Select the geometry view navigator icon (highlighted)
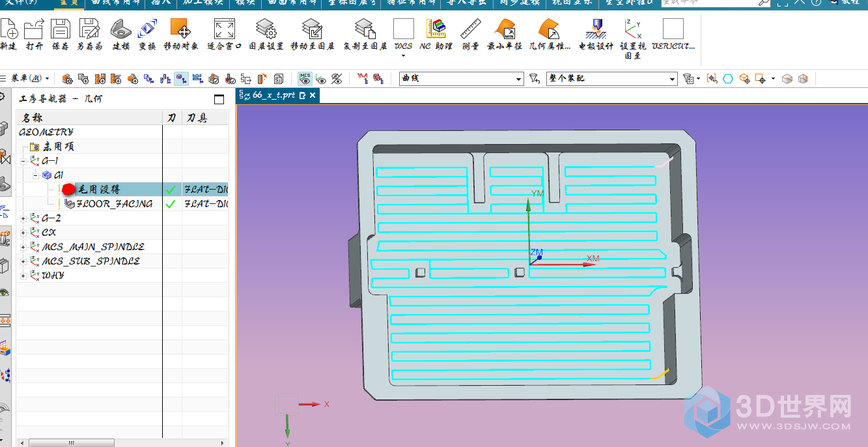The width and height of the screenshot is (868, 447). pos(181,79)
